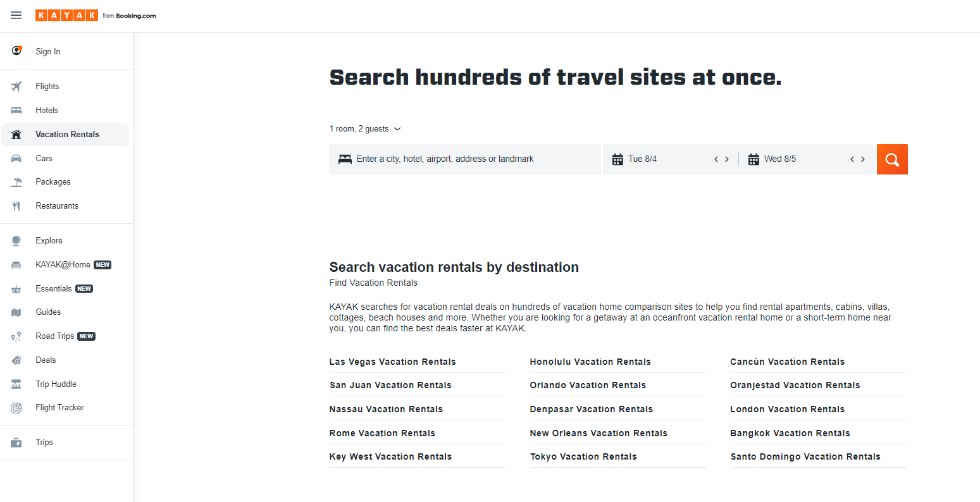
Task: Open Bangkok Vacation Rentals link
Action: pyautogui.click(x=790, y=433)
